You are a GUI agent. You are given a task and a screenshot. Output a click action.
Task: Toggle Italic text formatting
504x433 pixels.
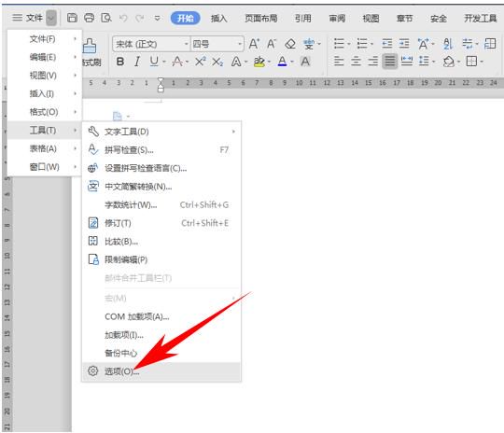[x=137, y=61]
